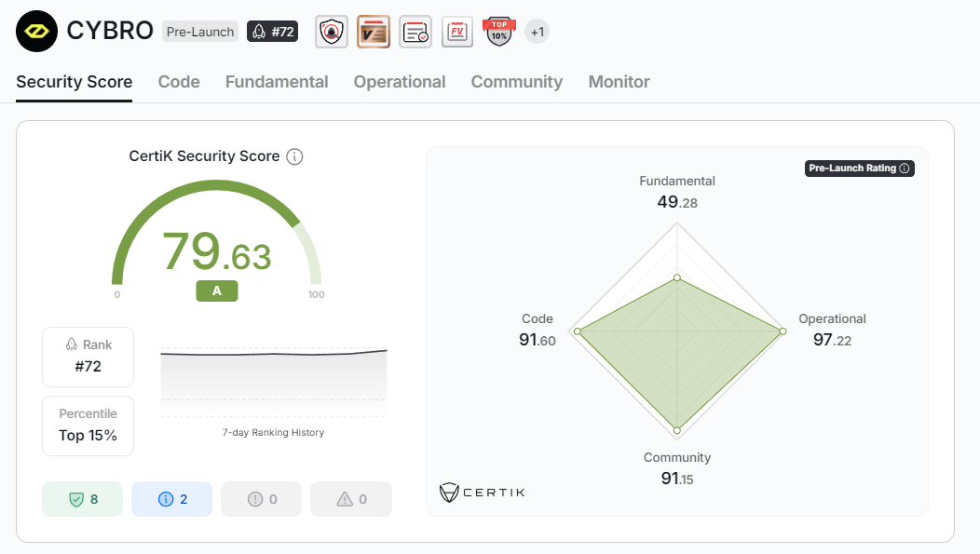Click the Community radar data point
Image resolution: width=980 pixels, height=554 pixels.
click(x=677, y=430)
